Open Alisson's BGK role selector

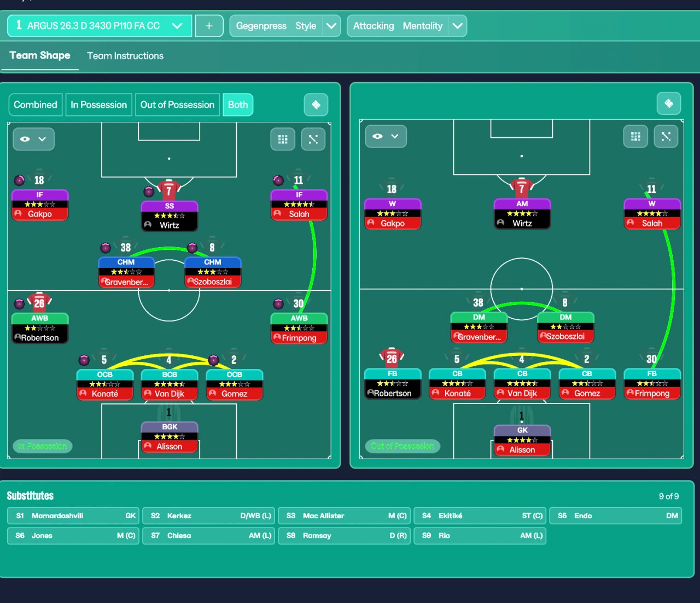(170, 427)
